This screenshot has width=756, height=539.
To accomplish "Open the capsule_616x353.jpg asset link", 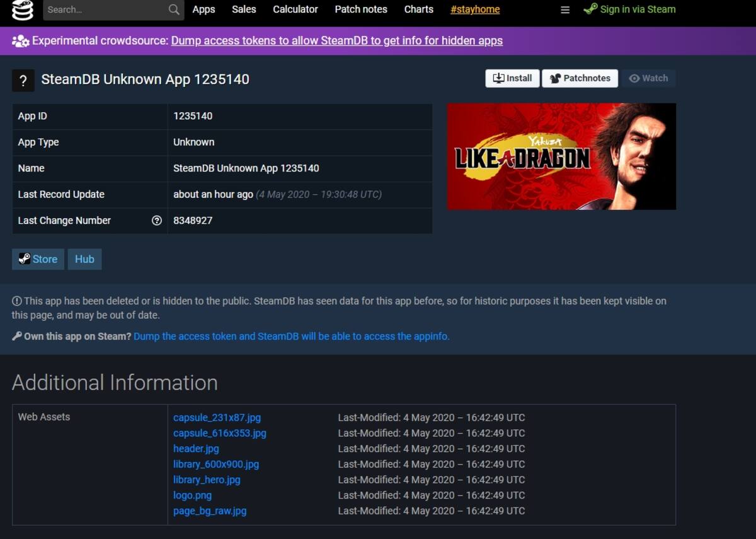I will pyautogui.click(x=220, y=433).
